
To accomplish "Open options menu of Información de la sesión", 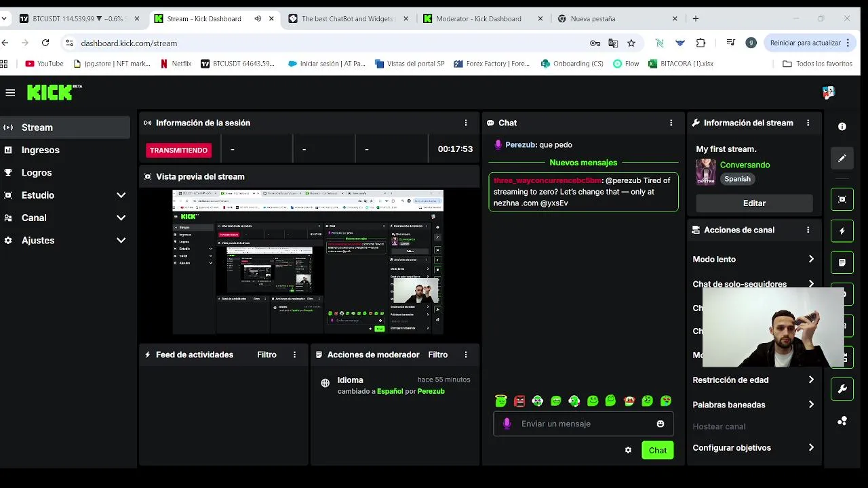I will click(466, 123).
